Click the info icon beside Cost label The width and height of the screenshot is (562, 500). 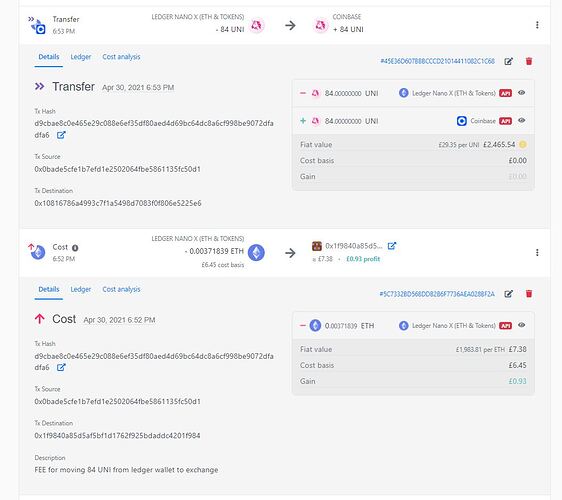click(x=75, y=248)
